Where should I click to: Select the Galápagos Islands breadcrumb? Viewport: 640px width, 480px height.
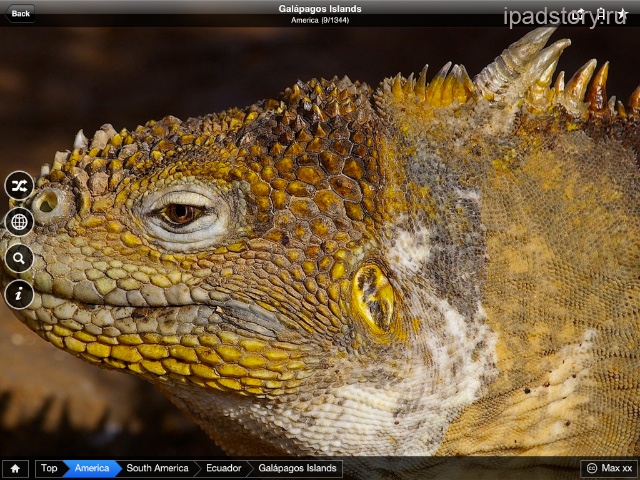(297, 468)
